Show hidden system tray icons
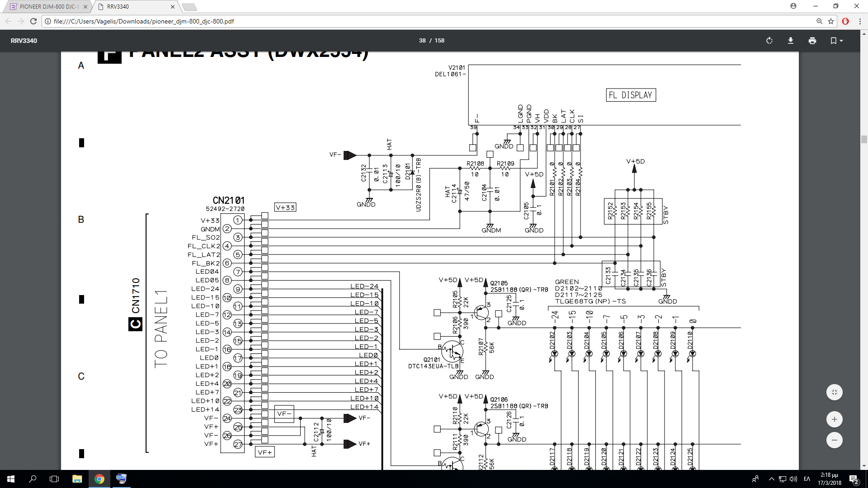Viewport: 868px width, 488px height. point(772,479)
